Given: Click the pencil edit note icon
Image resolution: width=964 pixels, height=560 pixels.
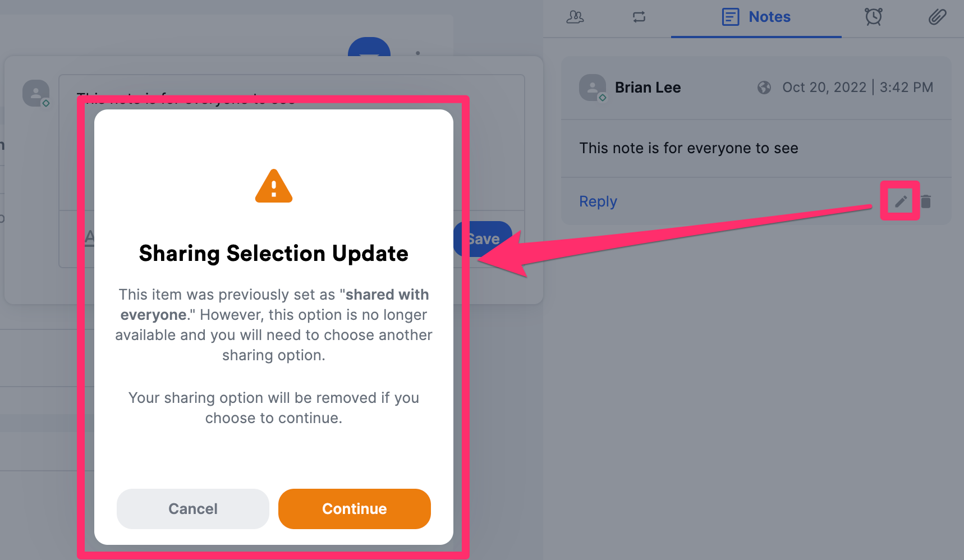Looking at the screenshot, I should tap(901, 201).
